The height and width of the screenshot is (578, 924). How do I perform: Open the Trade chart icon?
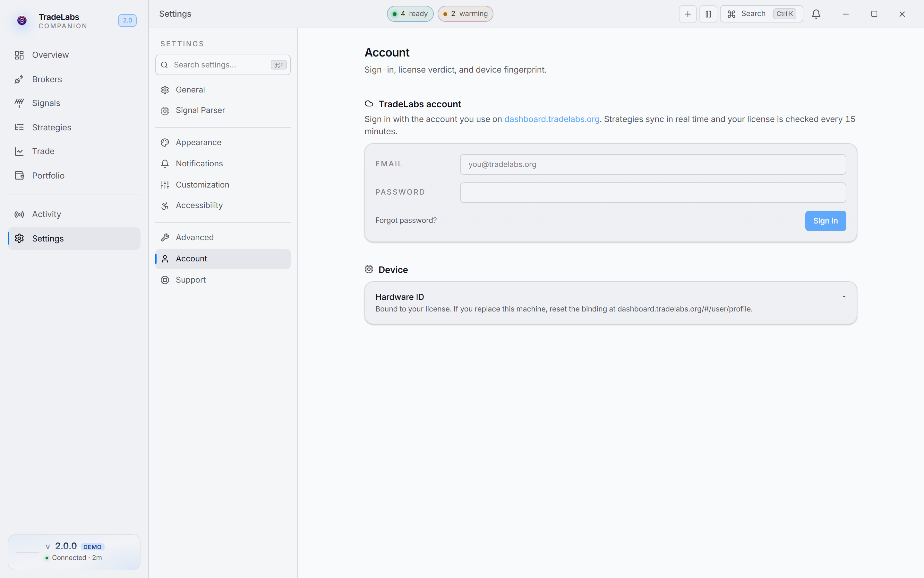[19, 151]
